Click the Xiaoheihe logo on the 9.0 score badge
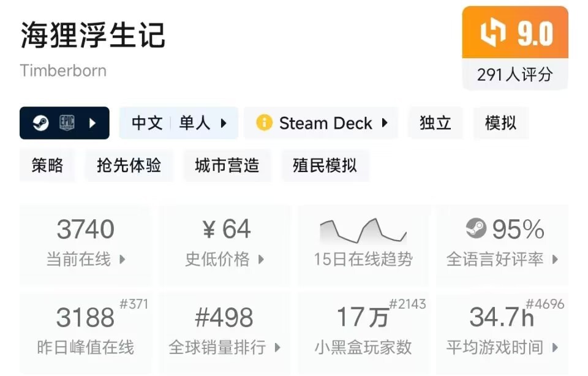 pos(492,33)
